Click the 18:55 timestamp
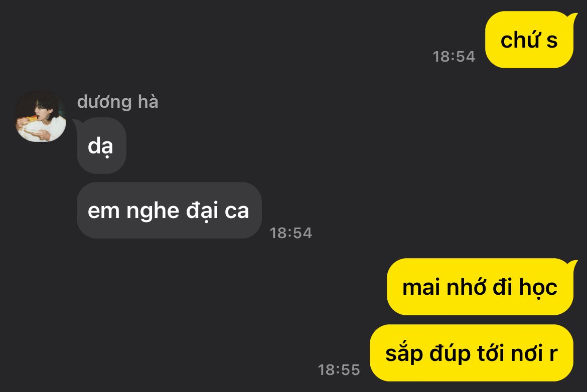587x392 pixels. pos(339,370)
